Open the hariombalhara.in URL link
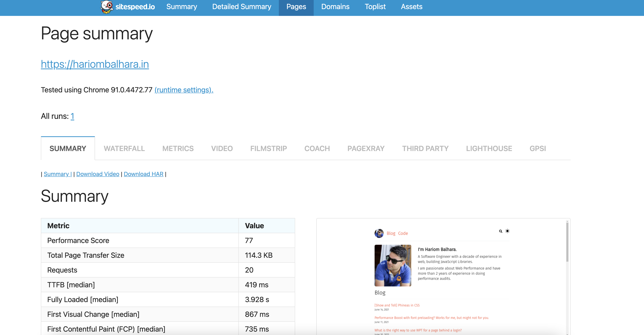The height and width of the screenshot is (335, 644). tap(95, 64)
